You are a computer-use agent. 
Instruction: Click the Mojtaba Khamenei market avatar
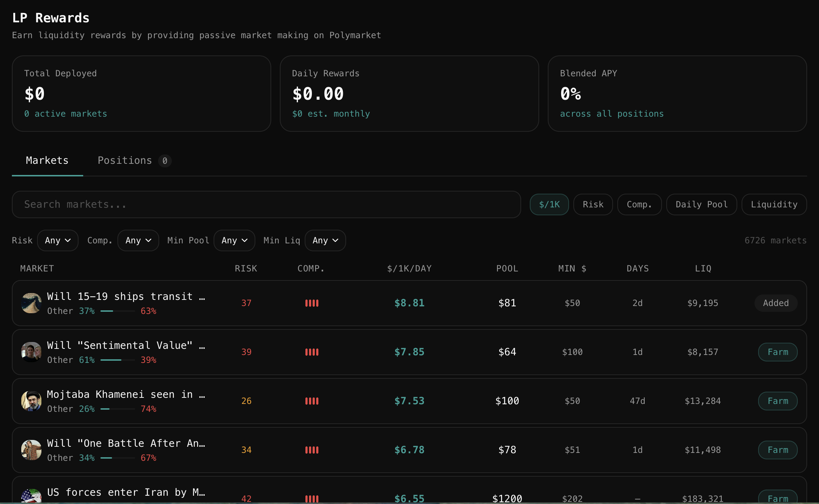31,401
